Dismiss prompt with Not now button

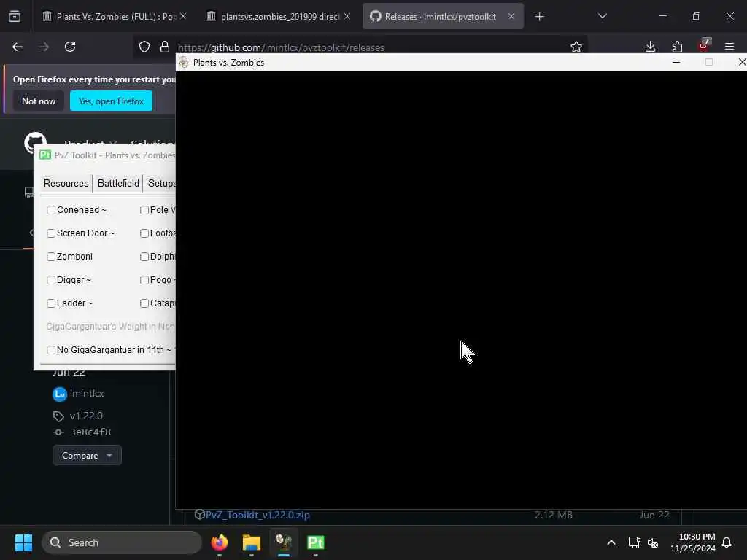point(39,101)
